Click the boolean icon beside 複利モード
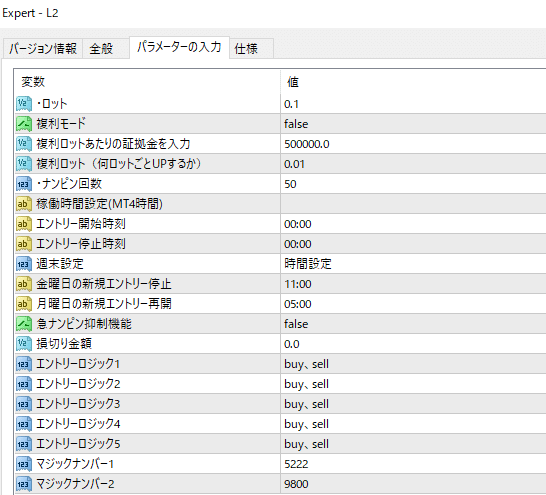The image size is (546, 495). [x=24, y=124]
